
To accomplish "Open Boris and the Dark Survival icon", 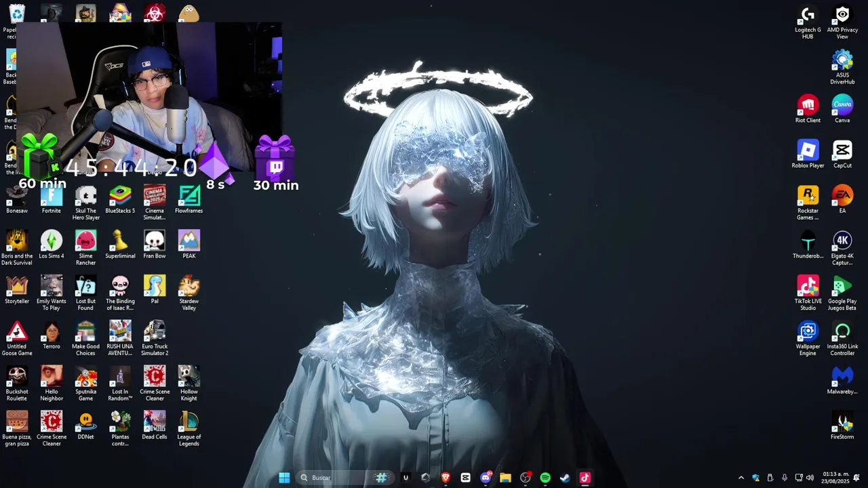I will (17, 248).
